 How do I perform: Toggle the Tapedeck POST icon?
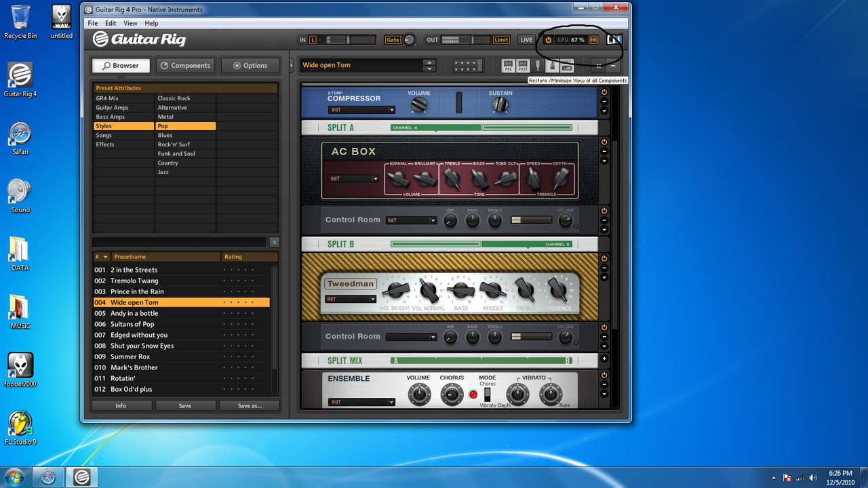coord(523,66)
